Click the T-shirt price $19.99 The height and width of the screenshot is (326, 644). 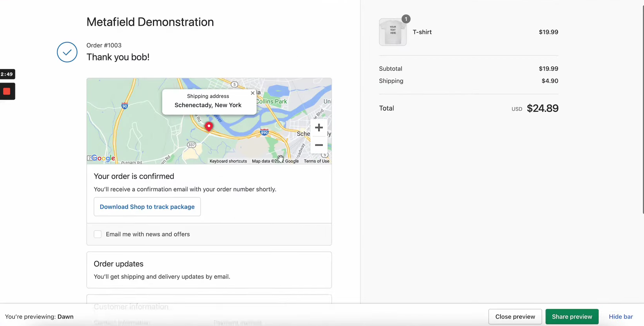click(x=548, y=32)
